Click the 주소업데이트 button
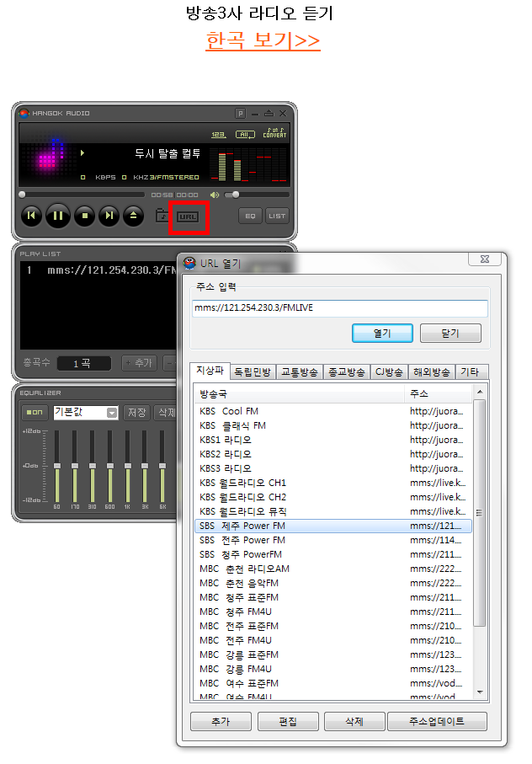 coord(437,722)
